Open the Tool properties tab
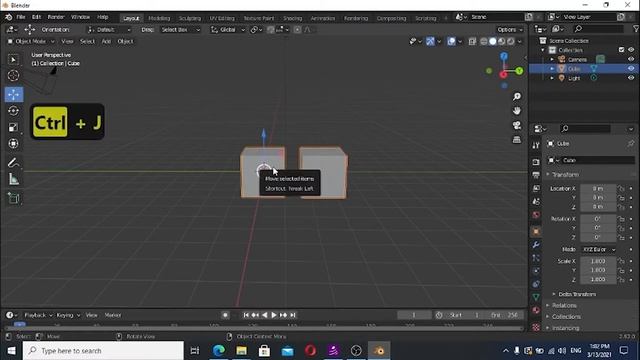Screen dimensions: 640x360 coord(536,145)
